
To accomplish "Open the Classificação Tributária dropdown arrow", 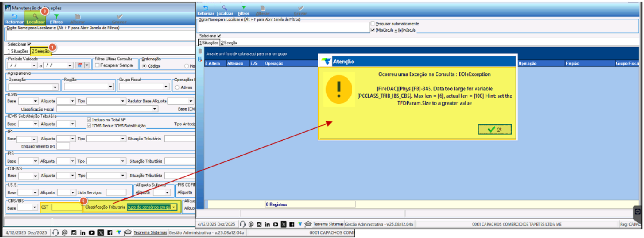I will [x=174, y=207].
